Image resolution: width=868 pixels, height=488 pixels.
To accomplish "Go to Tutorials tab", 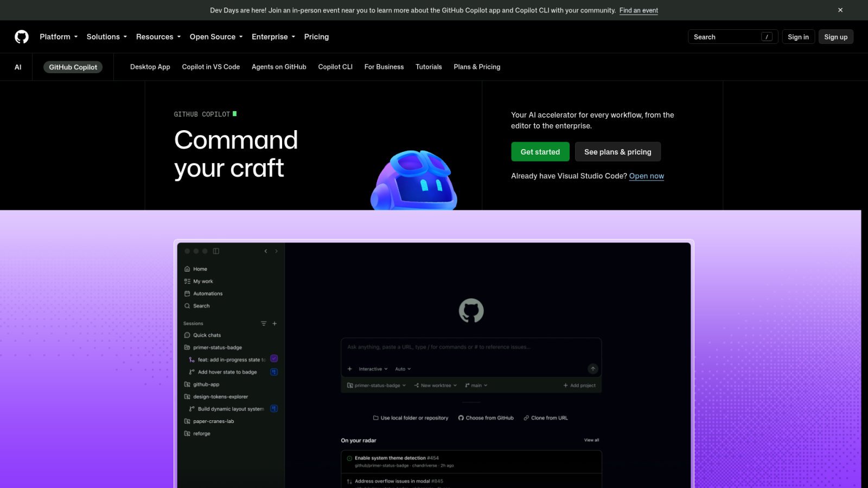I will [429, 67].
